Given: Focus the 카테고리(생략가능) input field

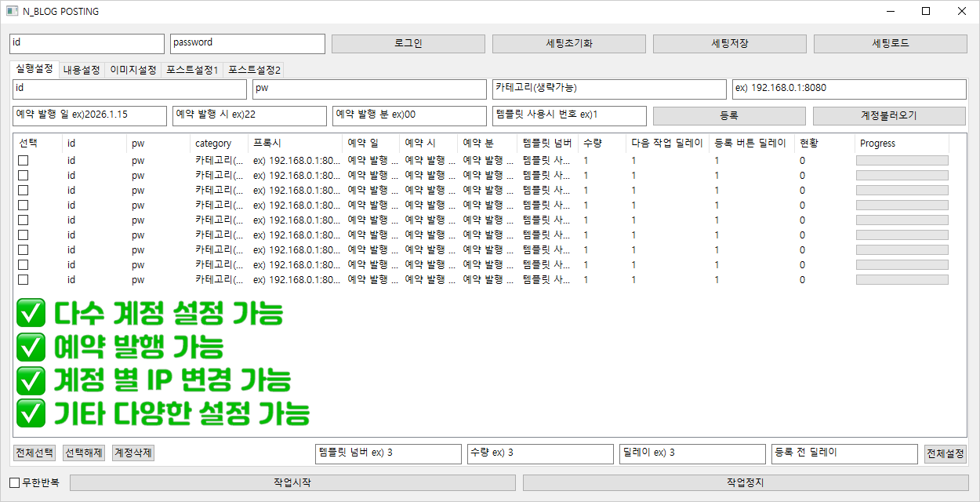Looking at the screenshot, I should 609,89.
